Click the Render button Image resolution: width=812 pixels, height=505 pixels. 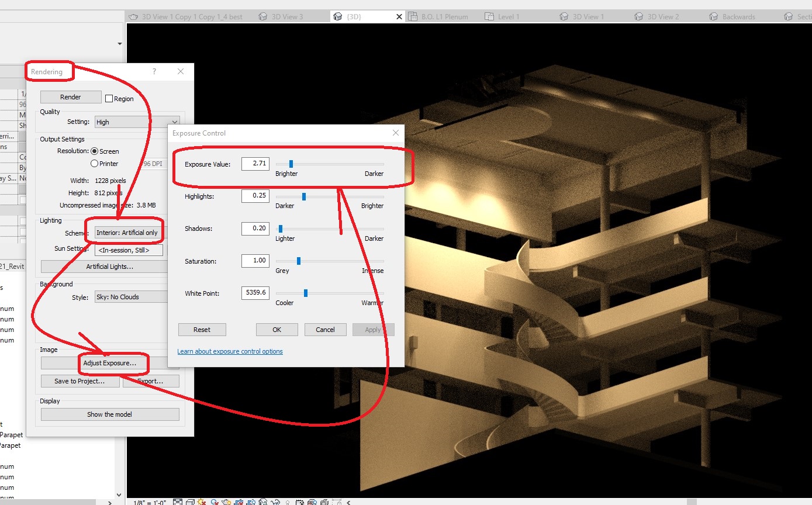point(70,96)
